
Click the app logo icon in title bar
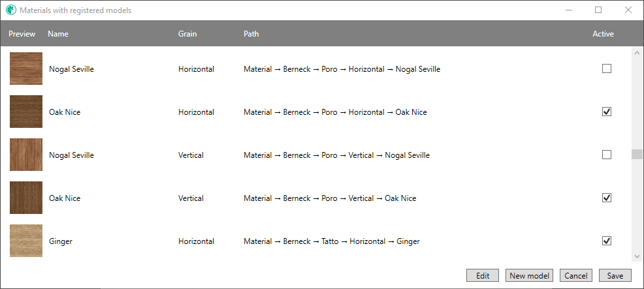coord(11,10)
